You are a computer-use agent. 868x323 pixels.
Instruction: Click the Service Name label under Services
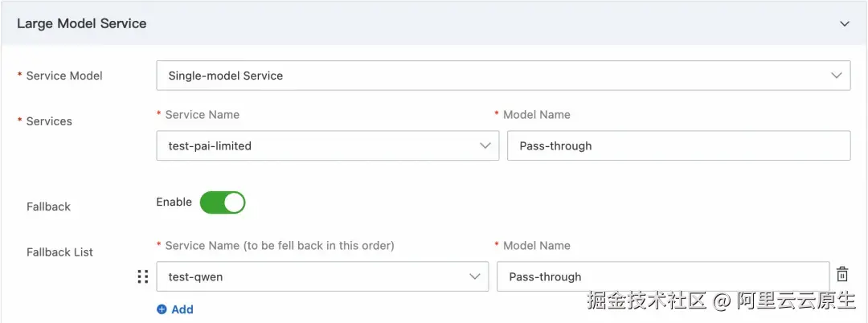[x=202, y=114]
